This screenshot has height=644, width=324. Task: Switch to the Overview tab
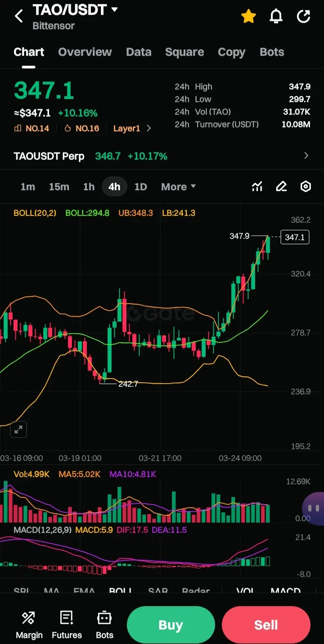(85, 52)
